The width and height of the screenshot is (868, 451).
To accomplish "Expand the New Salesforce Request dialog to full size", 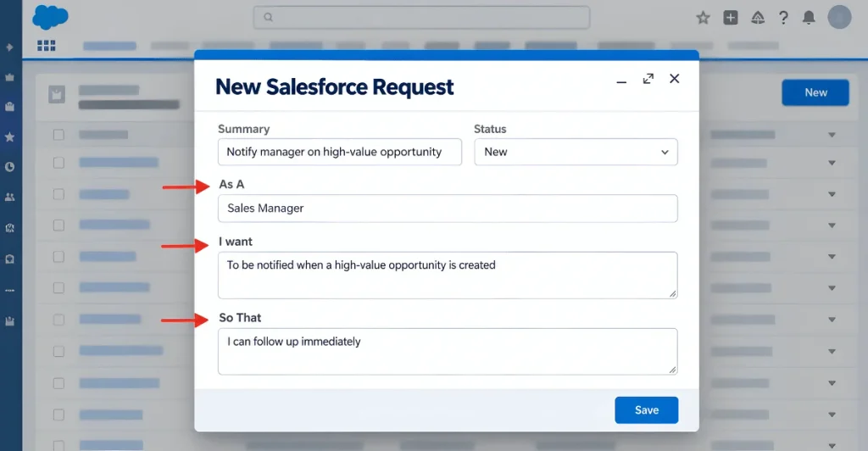I will pos(648,79).
